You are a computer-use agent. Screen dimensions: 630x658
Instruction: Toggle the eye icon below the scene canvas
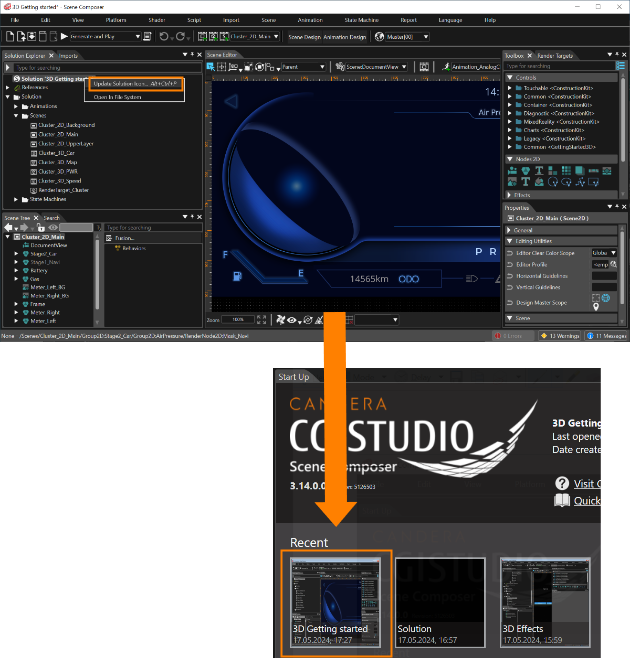(292, 320)
